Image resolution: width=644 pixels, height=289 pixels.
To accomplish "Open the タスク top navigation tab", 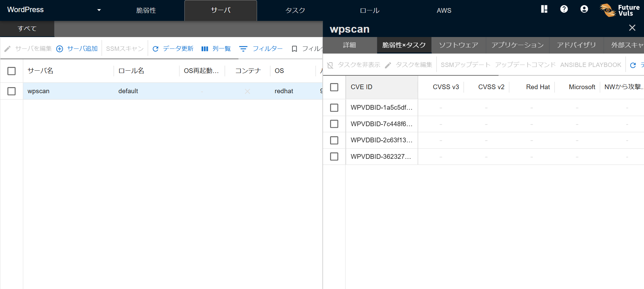I will [295, 10].
